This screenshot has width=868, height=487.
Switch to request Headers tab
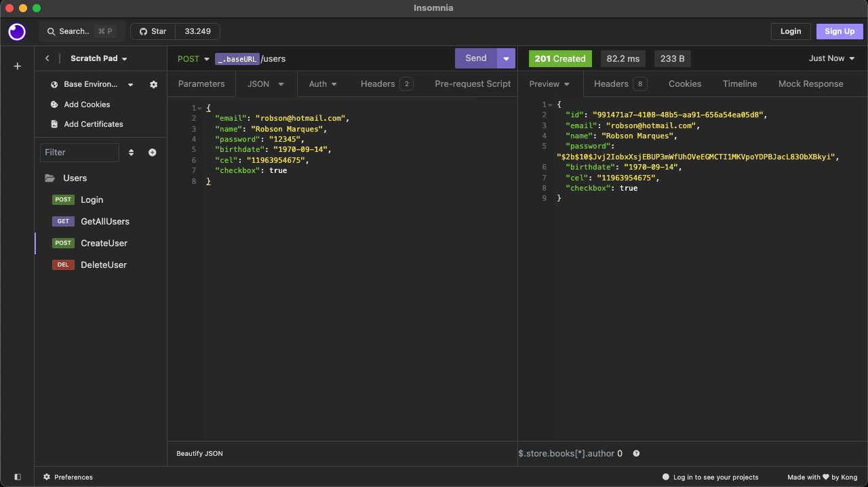tap(387, 84)
